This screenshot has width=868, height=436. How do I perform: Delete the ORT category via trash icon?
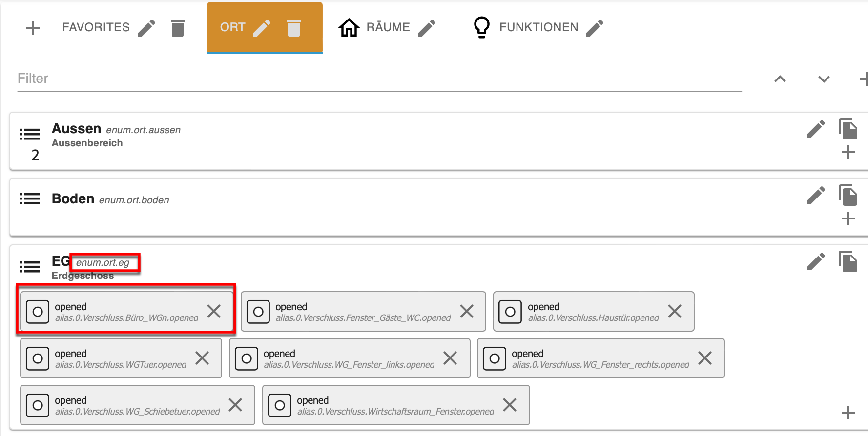tap(294, 28)
